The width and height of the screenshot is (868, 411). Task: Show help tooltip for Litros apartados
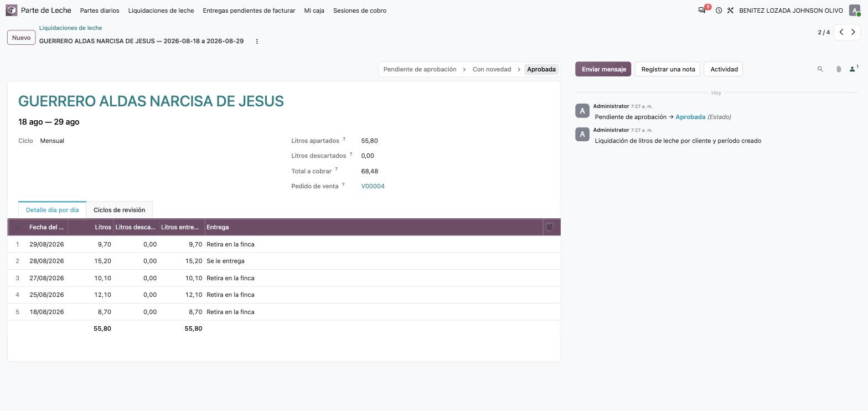click(344, 139)
